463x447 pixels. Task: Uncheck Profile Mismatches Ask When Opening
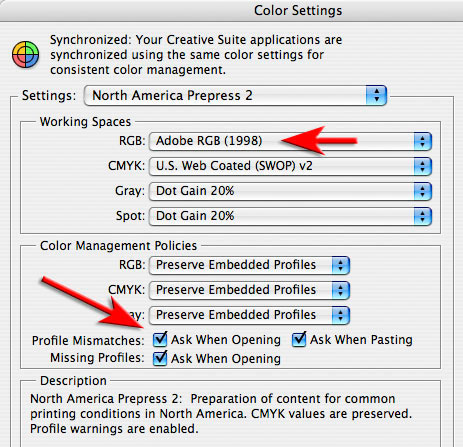click(160, 340)
